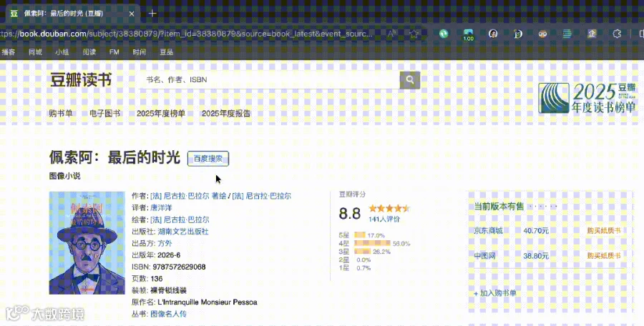This screenshot has height=326, width=644.
Task: Open the 2025年度榜单 link
Action: click(161, 114)
